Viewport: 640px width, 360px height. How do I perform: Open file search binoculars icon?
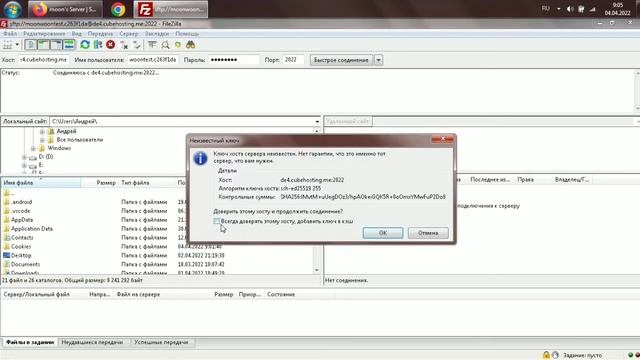coord(191,45)
